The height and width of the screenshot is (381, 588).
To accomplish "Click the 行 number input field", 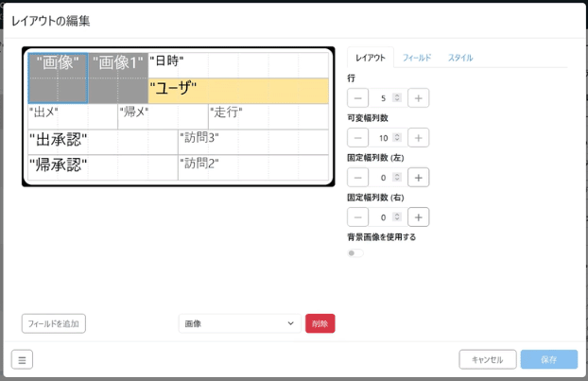I will coord(386,97).
